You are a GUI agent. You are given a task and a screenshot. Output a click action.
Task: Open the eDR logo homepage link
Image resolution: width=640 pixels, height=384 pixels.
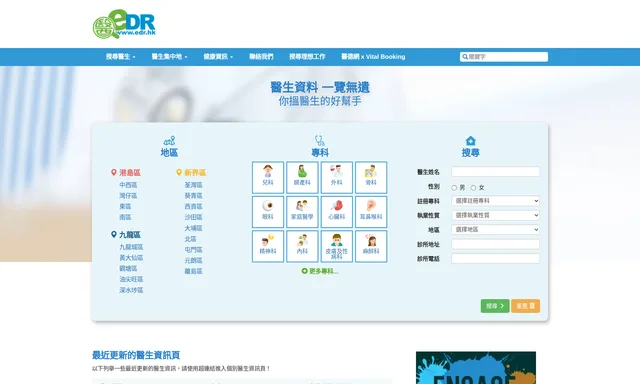point(124,24)
